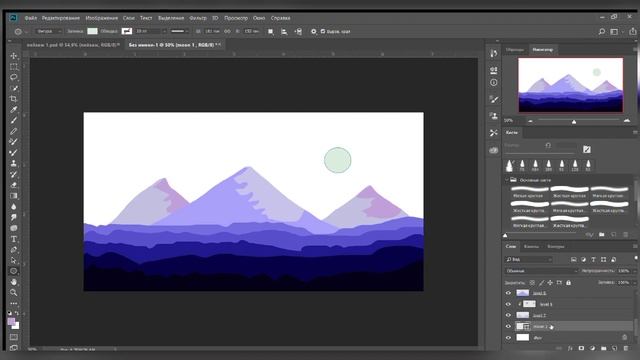Add a layer style with fx button
The width and height of the screenshot is (640, 360).
[570, 348]
